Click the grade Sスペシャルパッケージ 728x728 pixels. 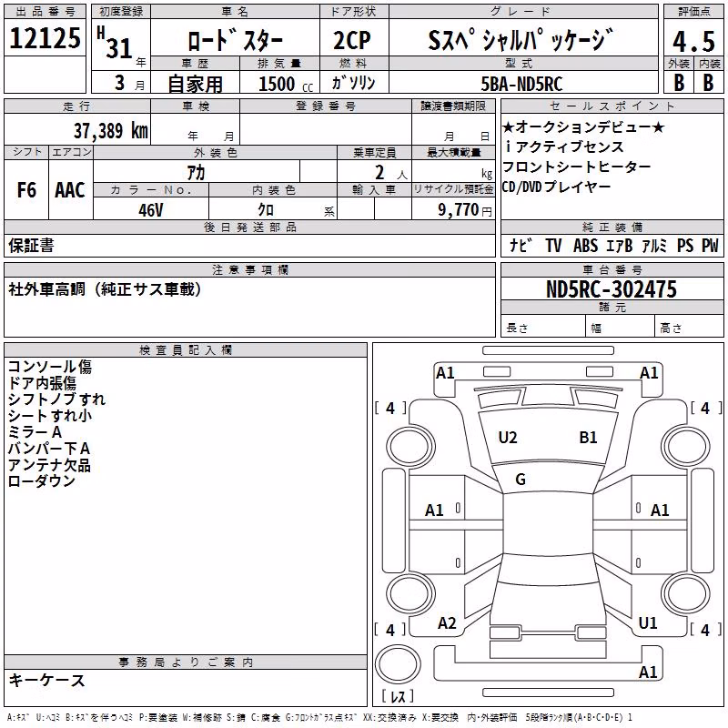tap(521, 39)
